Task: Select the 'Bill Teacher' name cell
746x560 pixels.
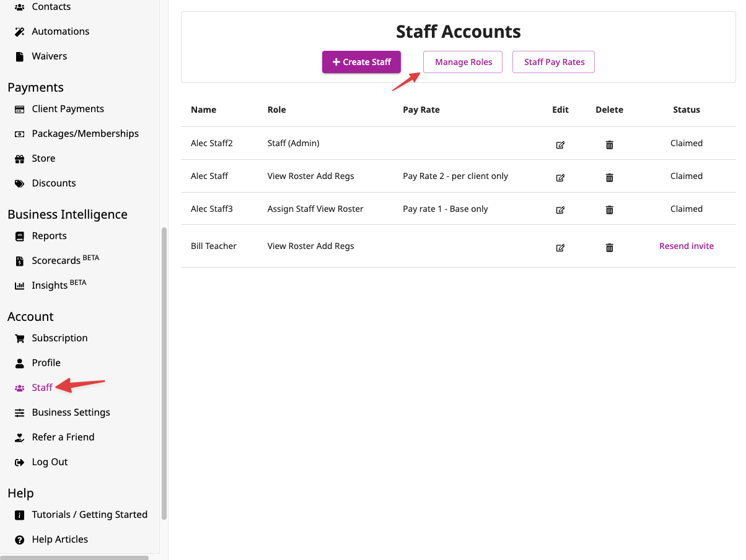Action: tap(214, 246)
